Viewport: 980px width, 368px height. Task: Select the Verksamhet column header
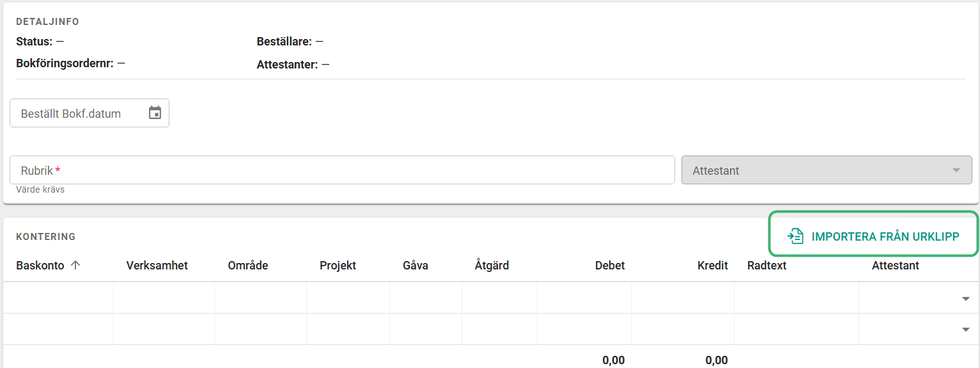coord(157,265)
